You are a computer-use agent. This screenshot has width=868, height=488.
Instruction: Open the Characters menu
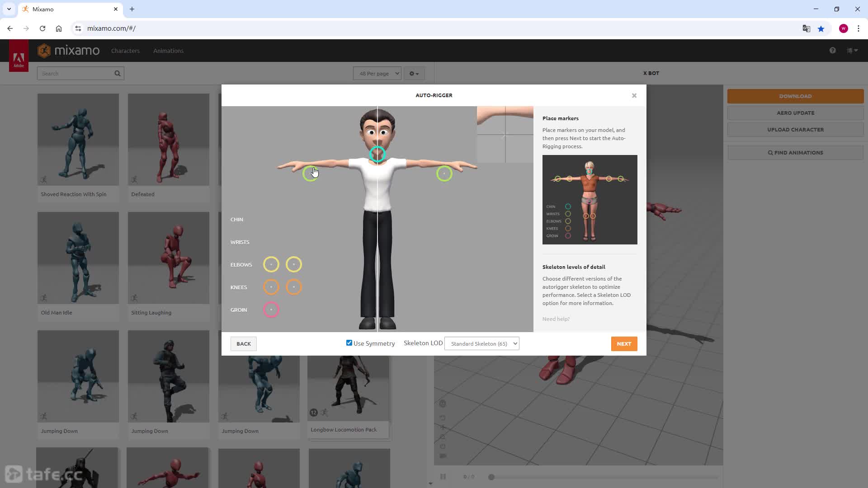click(x=125, y=51)
